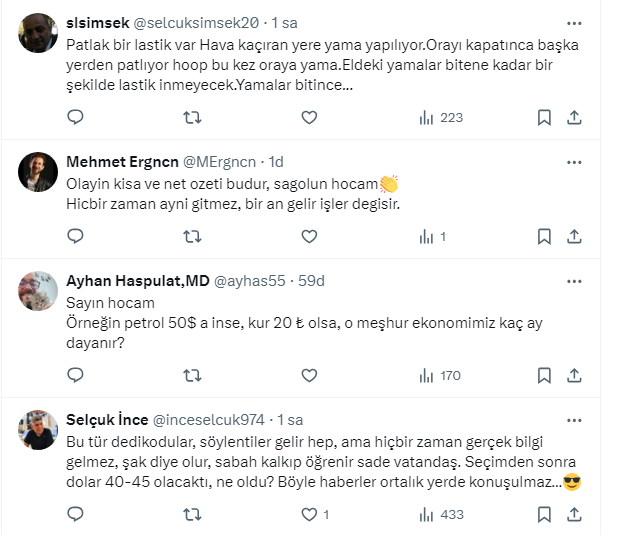The width and height of the screenshot is (624, 535).
Task: Click Selçuk İnce's profile avatar
Action: 38,429
